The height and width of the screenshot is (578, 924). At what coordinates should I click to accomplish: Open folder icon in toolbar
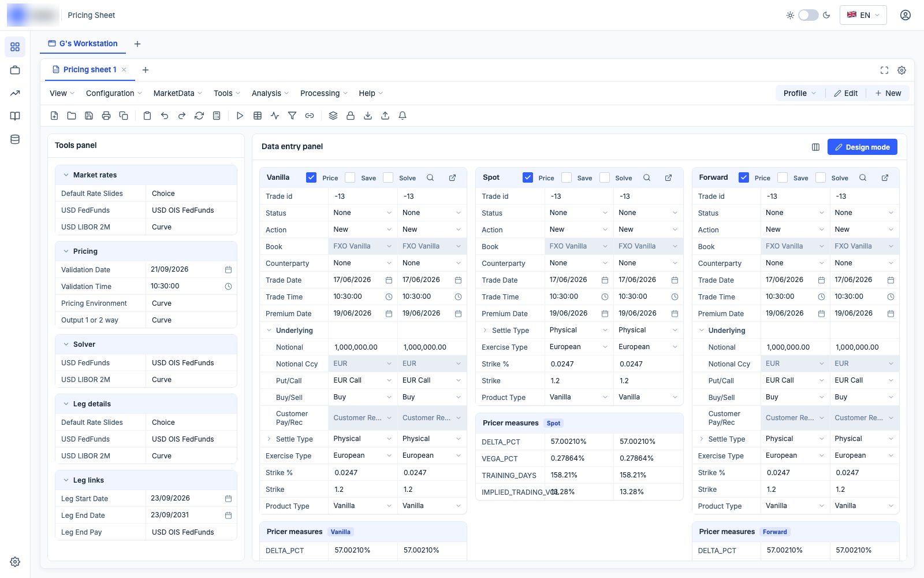[72, 116]
